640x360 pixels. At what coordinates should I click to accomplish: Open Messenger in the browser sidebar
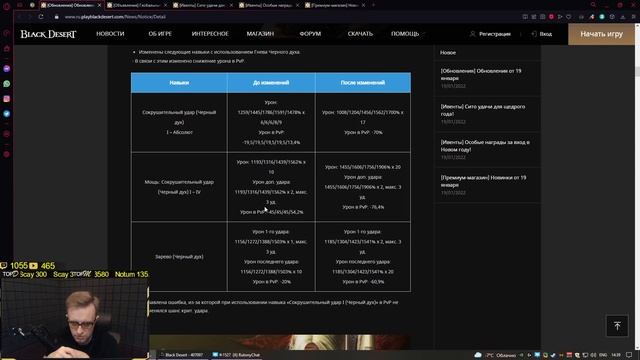[x=7, y=69]
